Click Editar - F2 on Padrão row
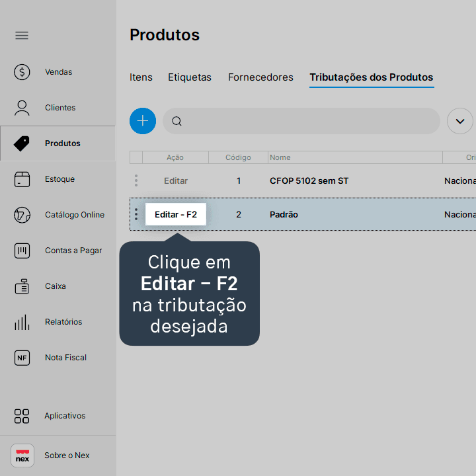 pos(176,214)
